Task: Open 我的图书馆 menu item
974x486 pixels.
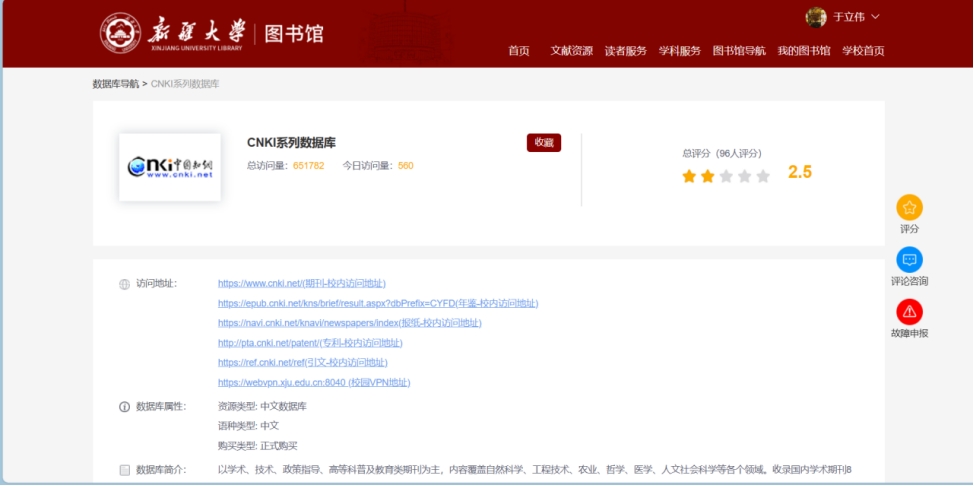Action: pos(804,51)
